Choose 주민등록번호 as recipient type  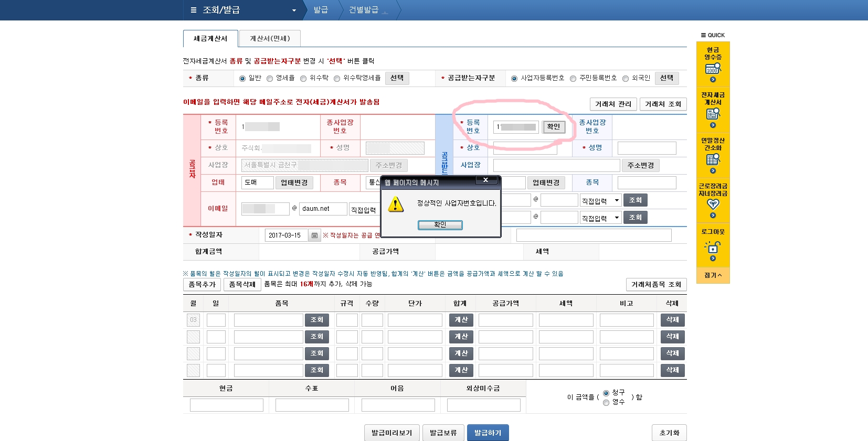tap(573, 79)
